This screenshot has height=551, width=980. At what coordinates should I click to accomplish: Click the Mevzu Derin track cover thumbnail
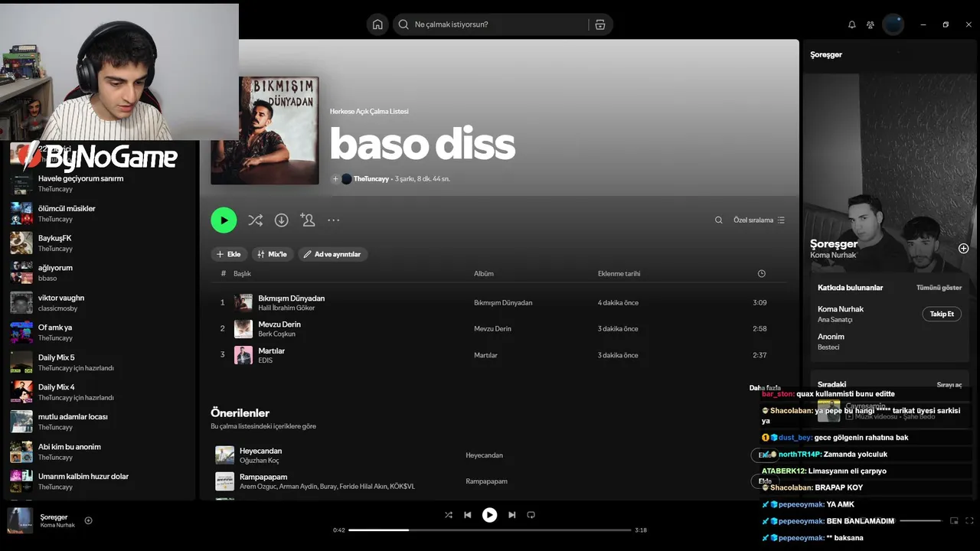click(243, 329)
